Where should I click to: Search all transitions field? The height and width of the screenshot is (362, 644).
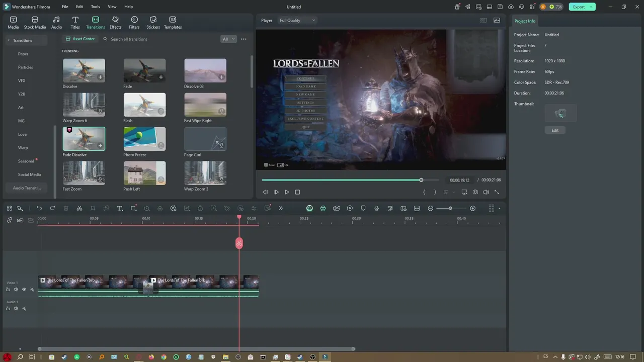point(161,39)
